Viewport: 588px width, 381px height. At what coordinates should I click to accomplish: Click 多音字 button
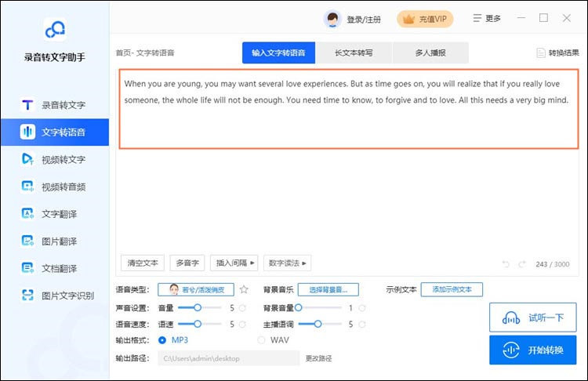click(x=187, y=263)
